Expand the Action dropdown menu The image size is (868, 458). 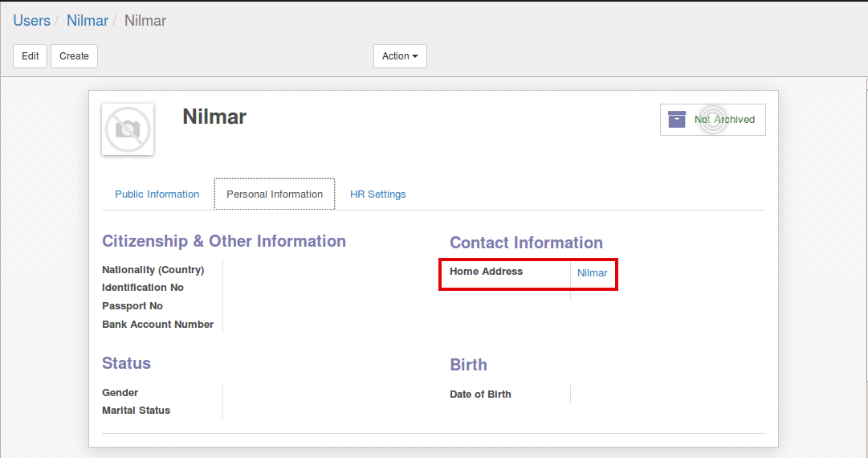pyautogui.click(x=400, y=56)
